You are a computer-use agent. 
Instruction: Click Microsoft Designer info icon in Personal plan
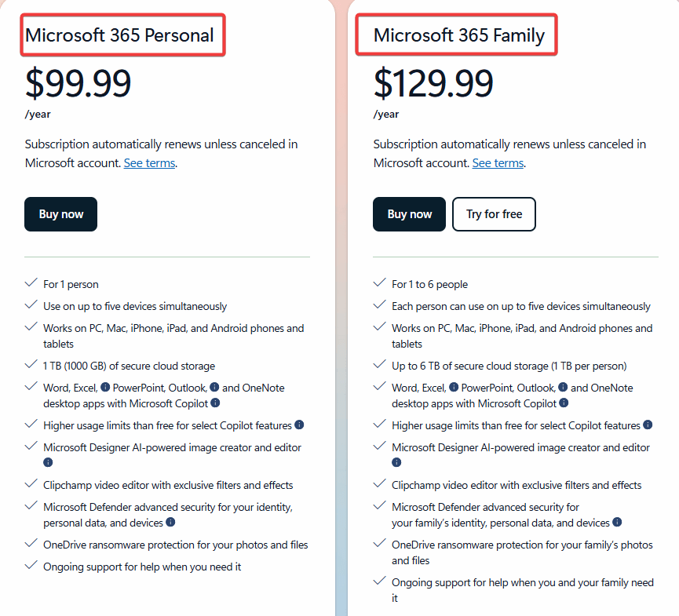pyautogui.click(x=49, y=463)
